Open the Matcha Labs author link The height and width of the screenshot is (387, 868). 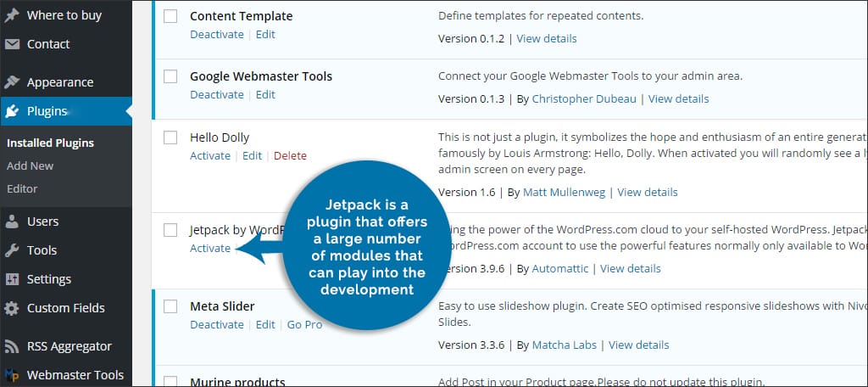click(x=564, y=345)
